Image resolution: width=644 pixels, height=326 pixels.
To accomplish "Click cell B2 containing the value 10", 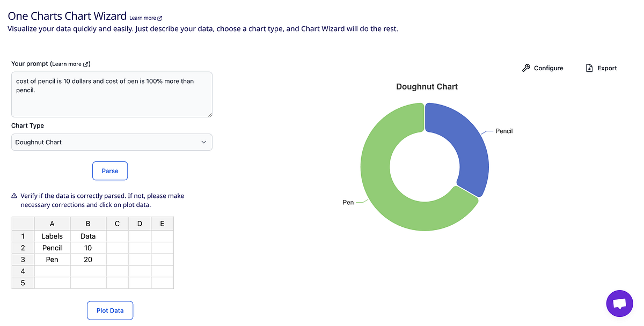I will [x=87, y=248].
